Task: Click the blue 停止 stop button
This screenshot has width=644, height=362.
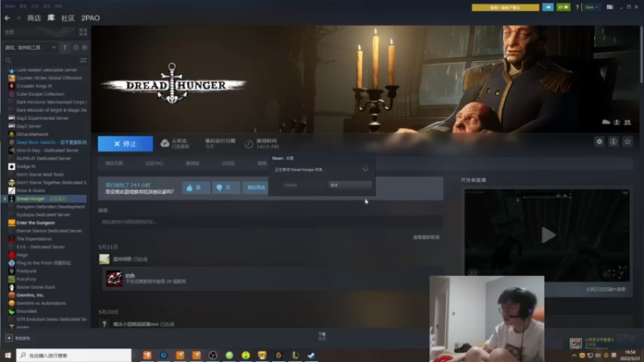Action: pyautogui.click(x=126, y=144)
